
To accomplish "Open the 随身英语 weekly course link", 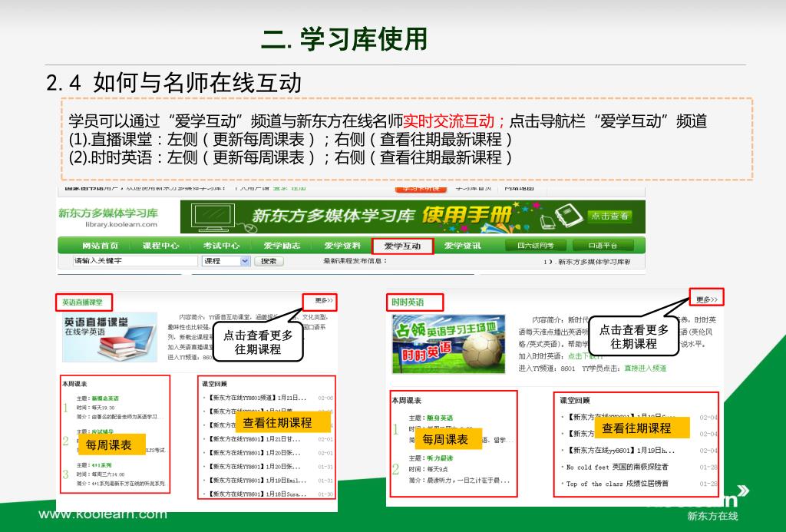I will pos(440,418).
